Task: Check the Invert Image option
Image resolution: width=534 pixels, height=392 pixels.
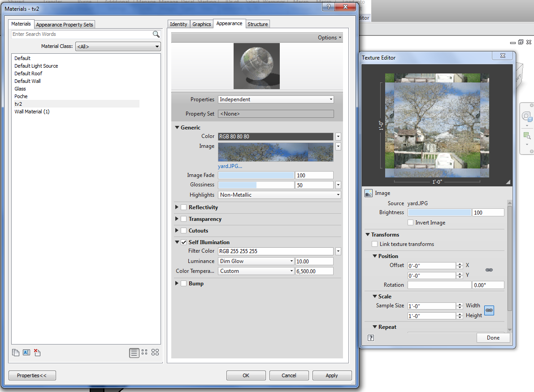Action: [x=411, y=223]
